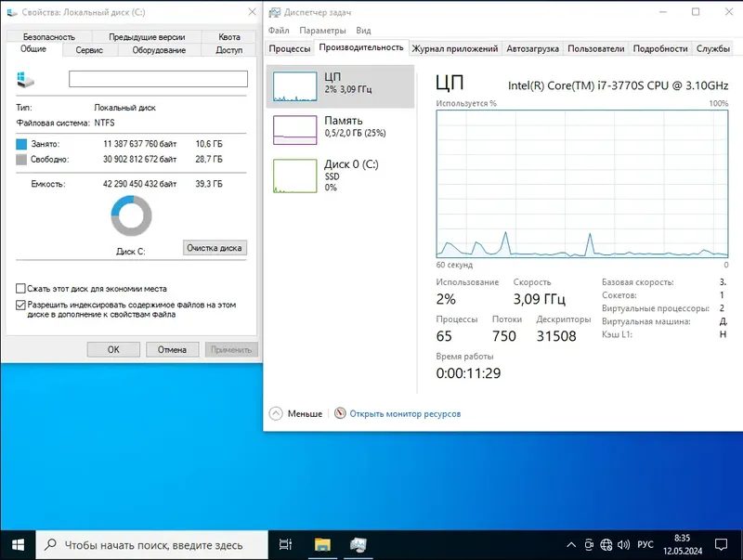Click the Task Manager title bar icon
This screenshot has height=560, width=743.
point(274,12)
